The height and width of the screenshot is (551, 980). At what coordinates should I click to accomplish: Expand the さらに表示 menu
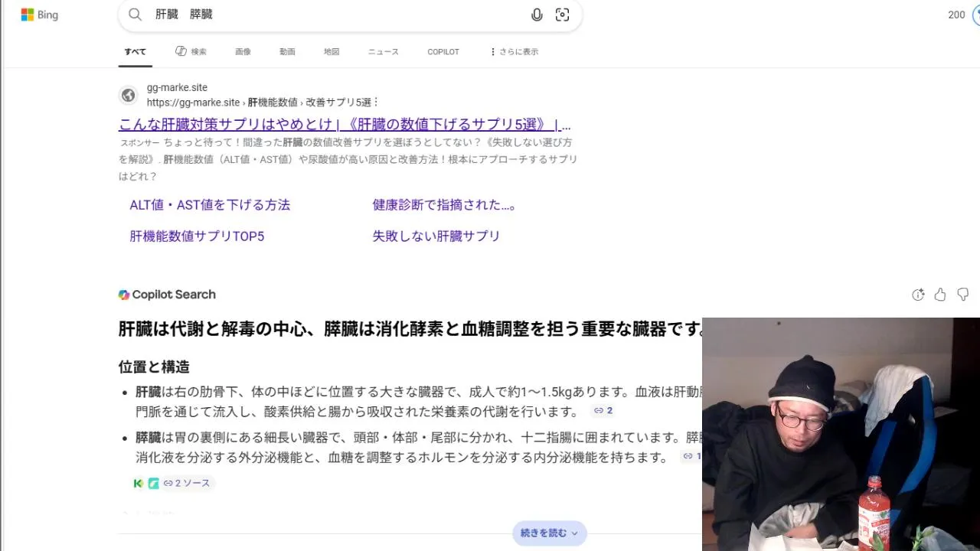(514, 52)
